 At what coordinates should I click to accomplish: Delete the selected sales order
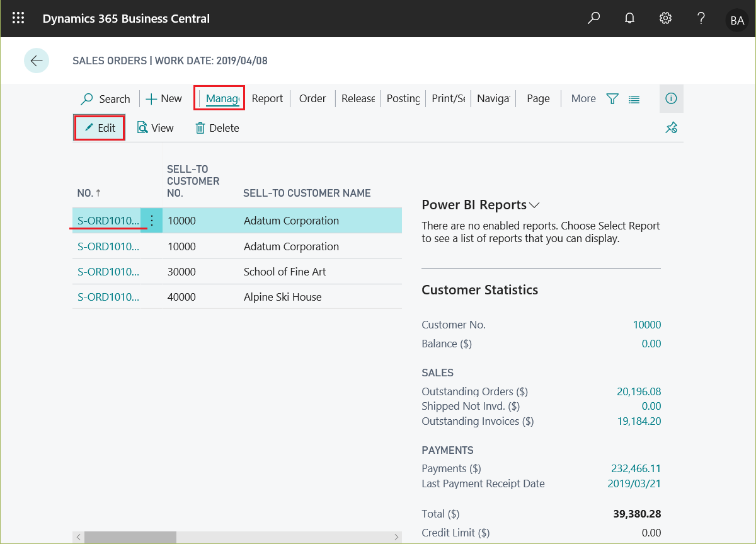(217, 128)
